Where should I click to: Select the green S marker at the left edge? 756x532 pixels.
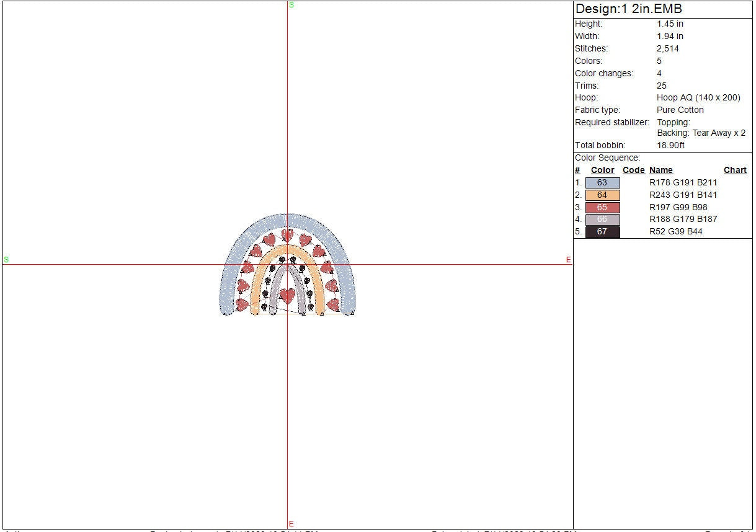6,259
